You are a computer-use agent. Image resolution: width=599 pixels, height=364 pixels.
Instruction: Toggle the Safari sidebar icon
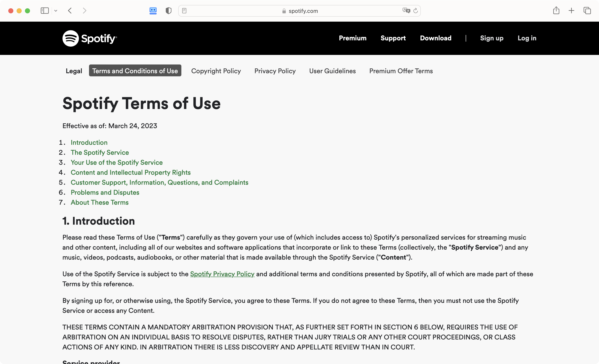click(x=45, y=11)
